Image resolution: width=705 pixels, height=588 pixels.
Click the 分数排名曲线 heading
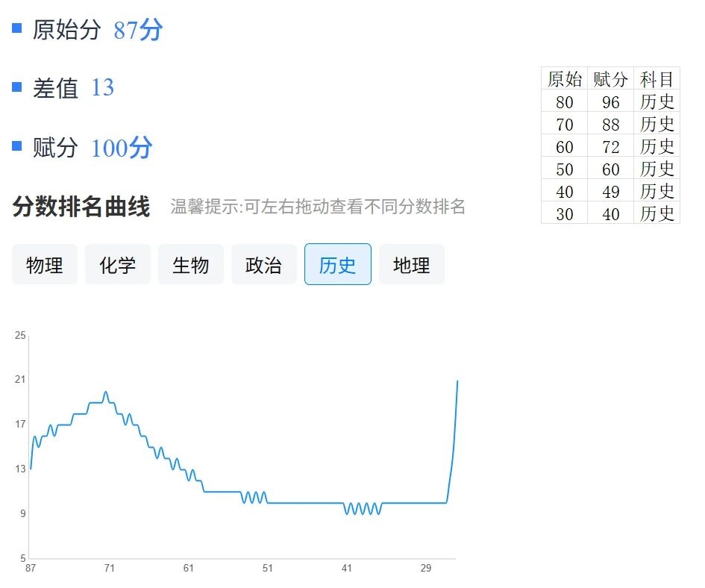81,207
